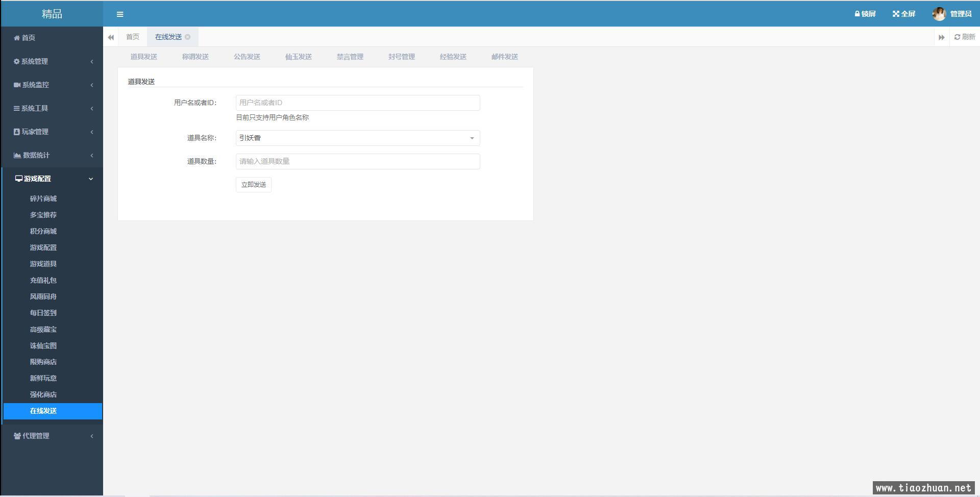This screenshot has height=497, width=980.
Task: Close the 在线发送 tab with its x icon
Action: [x=188, y=37]
